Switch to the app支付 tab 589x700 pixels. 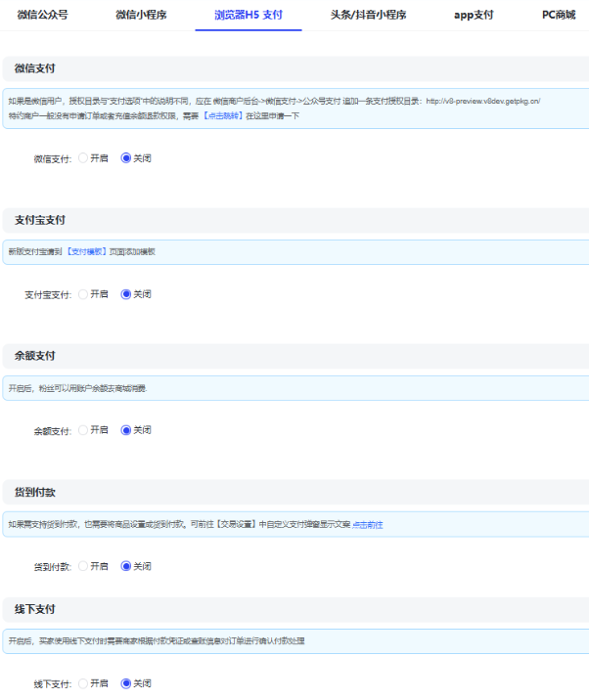click(x=474, y=15)
